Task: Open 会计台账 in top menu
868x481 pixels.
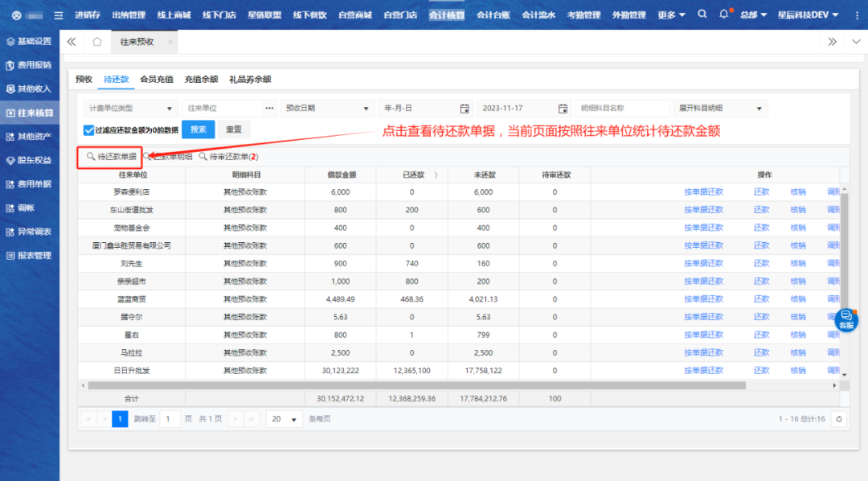Action: pos(493,14)
